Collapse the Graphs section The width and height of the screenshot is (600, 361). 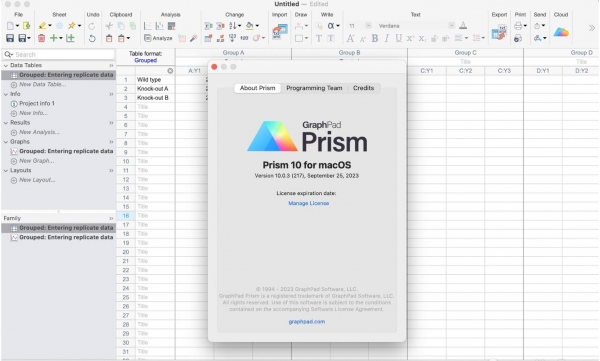pyautogui.click(x=6, y=142)
